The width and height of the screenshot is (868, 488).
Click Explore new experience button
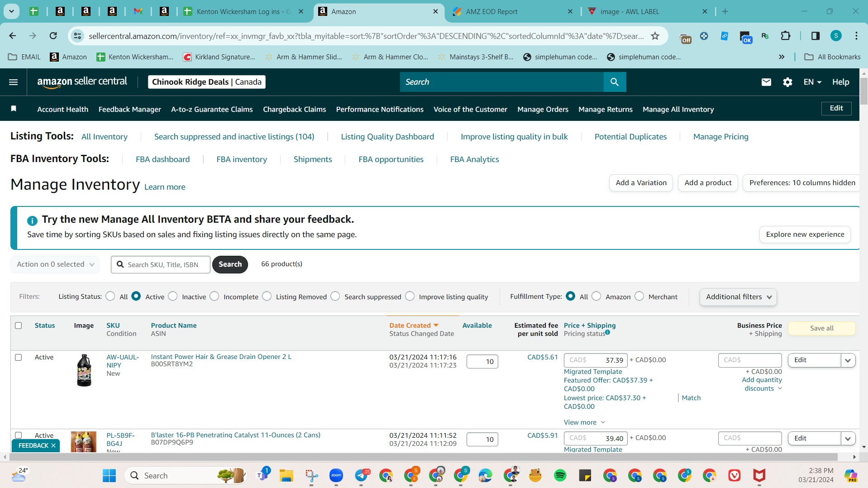805,234
